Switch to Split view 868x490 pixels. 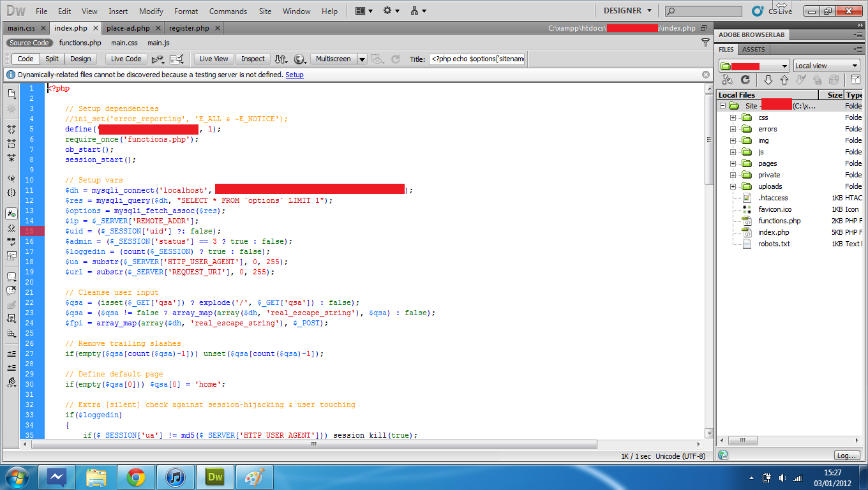click(x=52, y=59)
